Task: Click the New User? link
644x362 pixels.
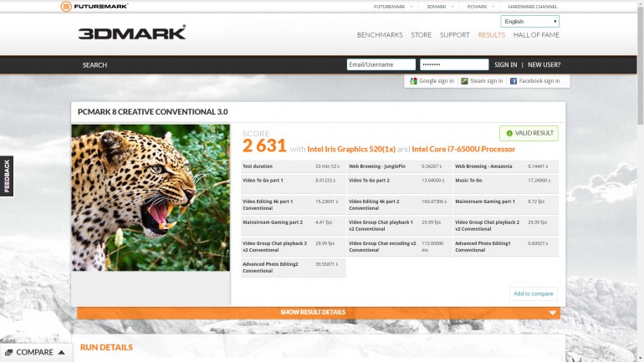Action: coord(544,65)
